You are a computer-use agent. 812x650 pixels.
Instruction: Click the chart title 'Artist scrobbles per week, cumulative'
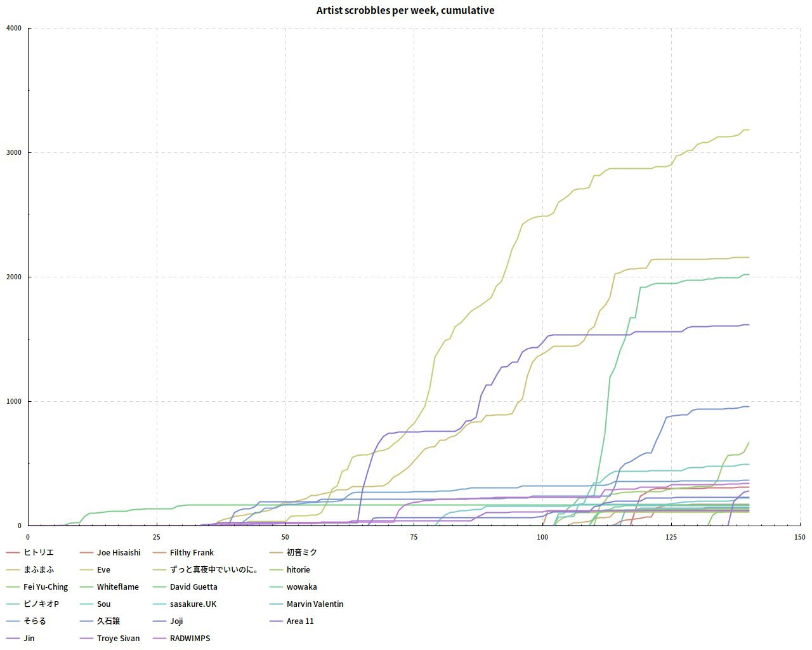click(x=405, y=11)
